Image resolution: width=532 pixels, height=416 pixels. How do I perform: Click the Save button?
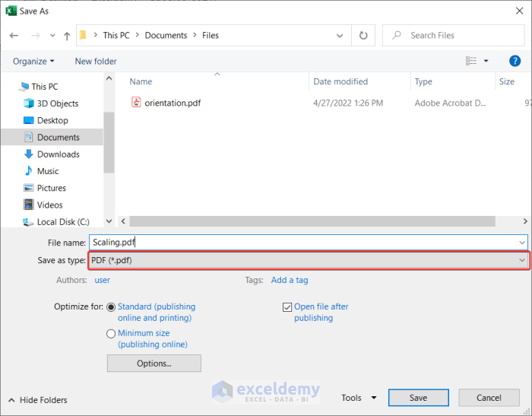point(418,398)
